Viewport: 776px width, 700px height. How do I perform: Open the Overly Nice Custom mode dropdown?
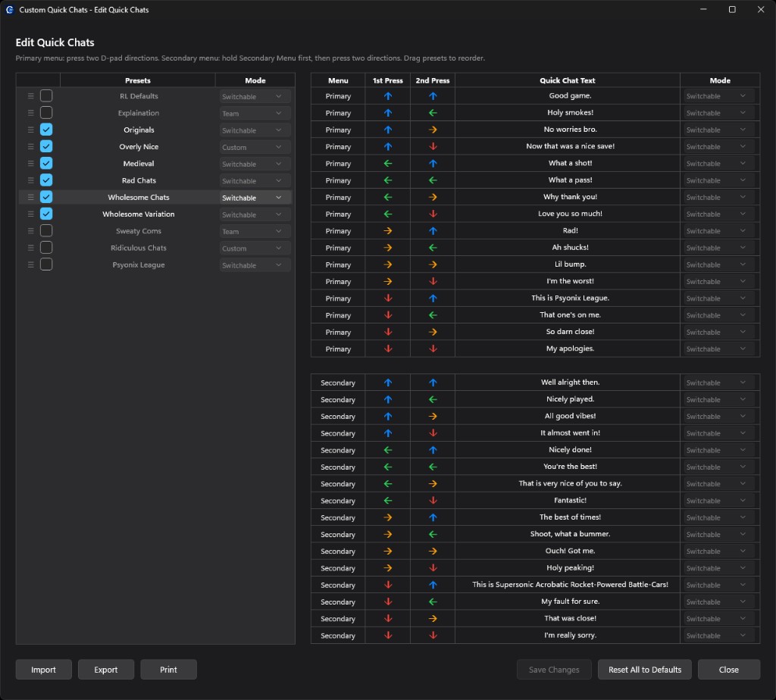coord(255,147)
